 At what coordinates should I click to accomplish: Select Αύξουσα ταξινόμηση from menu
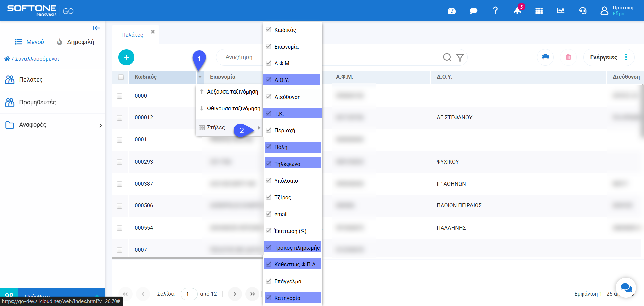point(232,92)
